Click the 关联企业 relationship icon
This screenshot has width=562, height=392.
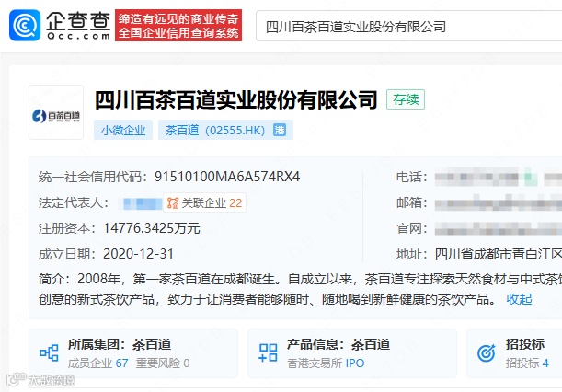pos(173,203)
